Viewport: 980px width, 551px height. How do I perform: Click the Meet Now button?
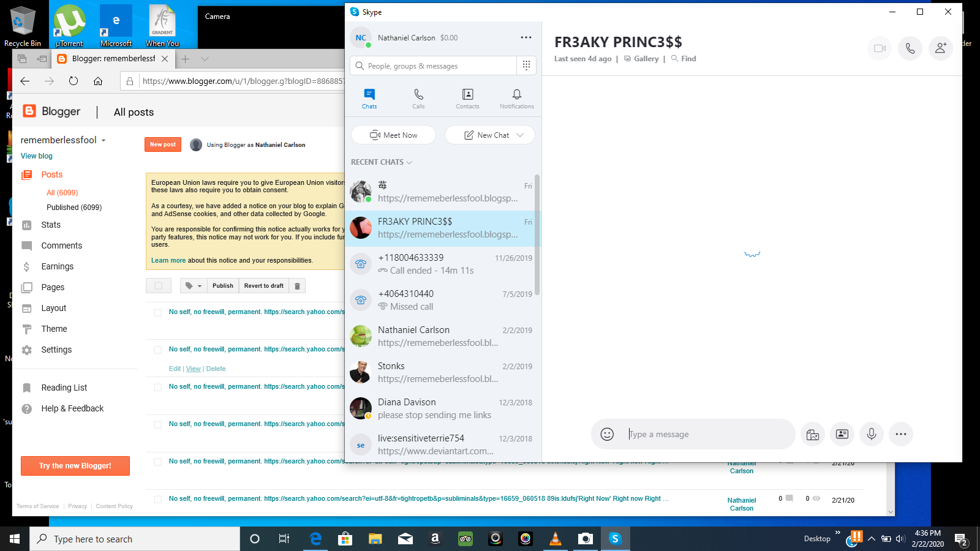pos(393,135)
